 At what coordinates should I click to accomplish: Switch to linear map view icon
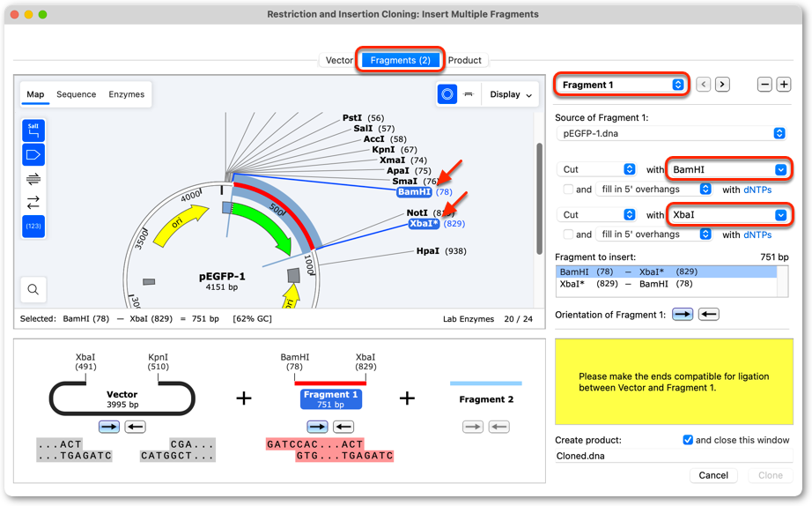tap(469, 94)
